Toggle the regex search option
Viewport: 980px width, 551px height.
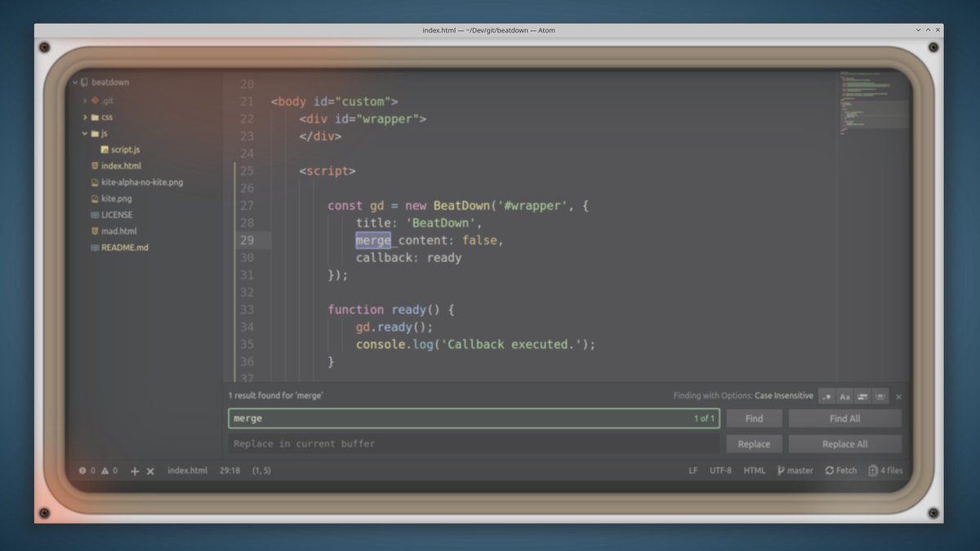coord(827,397)
